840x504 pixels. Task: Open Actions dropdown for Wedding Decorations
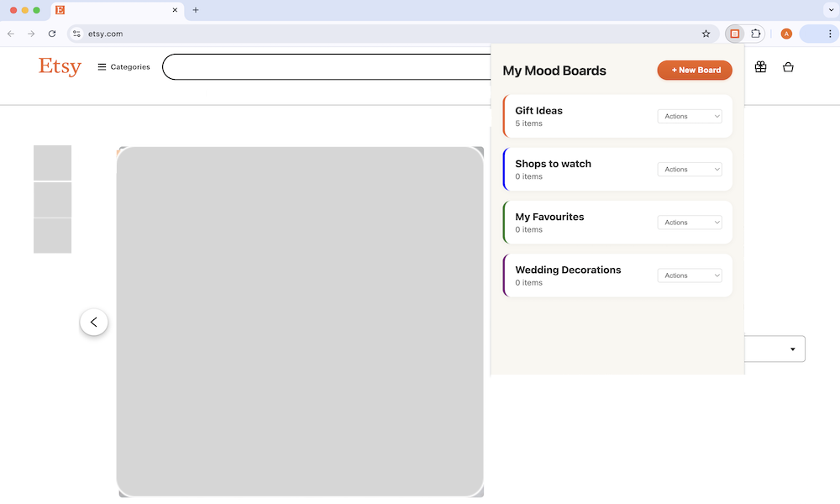690,276
